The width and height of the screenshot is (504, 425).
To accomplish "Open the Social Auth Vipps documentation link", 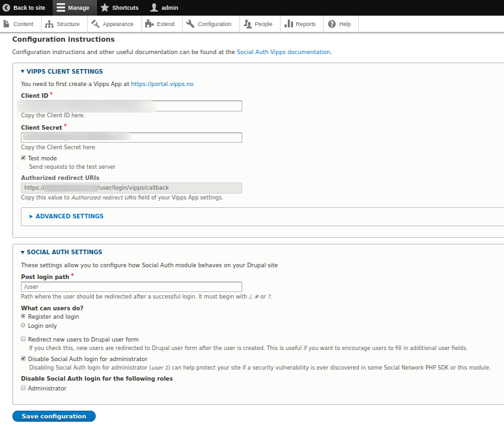I will (x=283, y=52).
